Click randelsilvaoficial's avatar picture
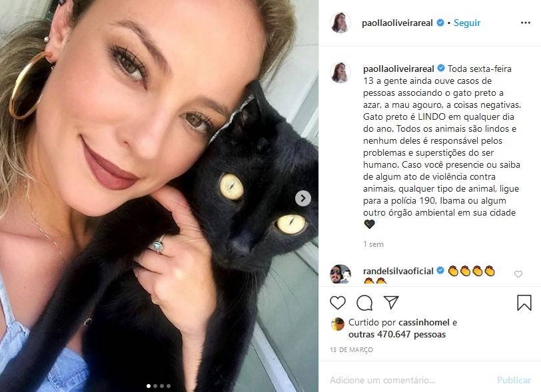This screenshot has width=541, height=392. [340, 274]
